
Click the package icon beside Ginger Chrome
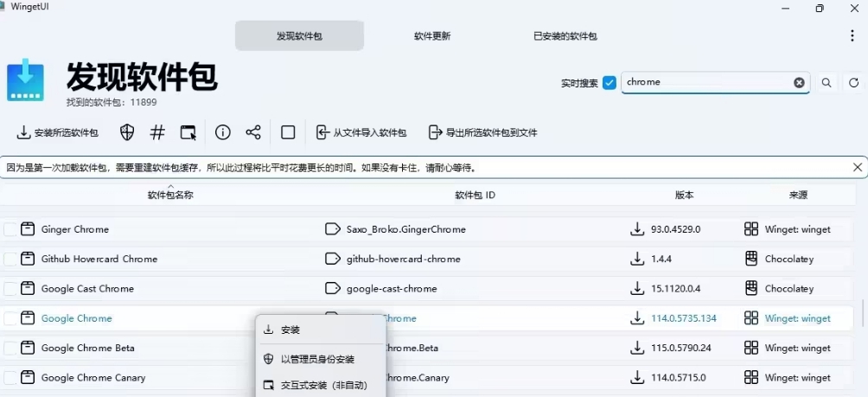coord(28,229)
